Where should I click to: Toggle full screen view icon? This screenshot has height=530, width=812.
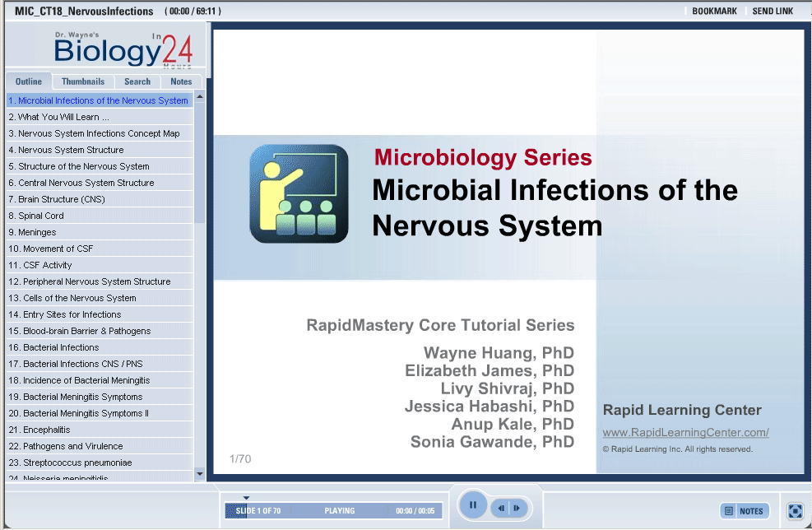click(795, 511)
